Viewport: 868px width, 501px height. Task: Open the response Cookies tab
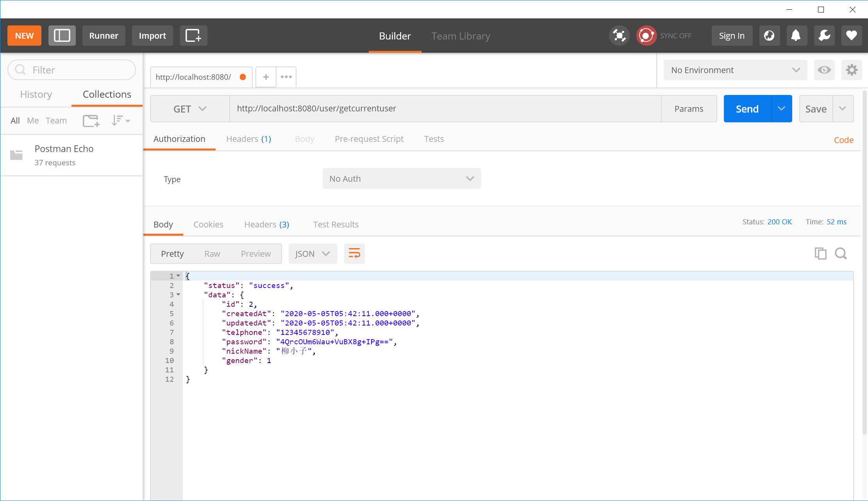click(x=208, y=224)
